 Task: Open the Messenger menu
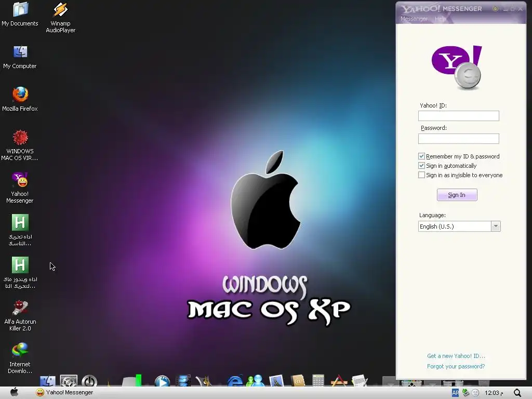(x=414, y=19)
